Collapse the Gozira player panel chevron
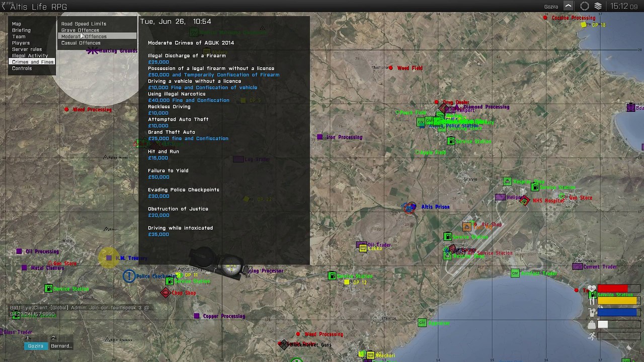This screenshot has height=362, width=644. [x=568, y=6]
